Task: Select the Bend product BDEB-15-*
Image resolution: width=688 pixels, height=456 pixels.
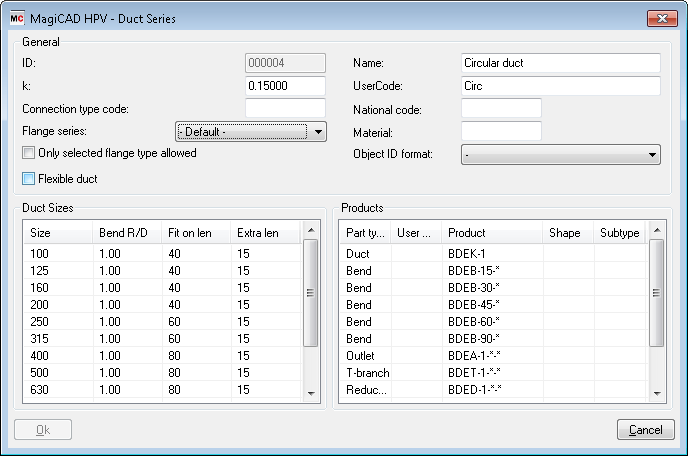Action: coord(493,271)
